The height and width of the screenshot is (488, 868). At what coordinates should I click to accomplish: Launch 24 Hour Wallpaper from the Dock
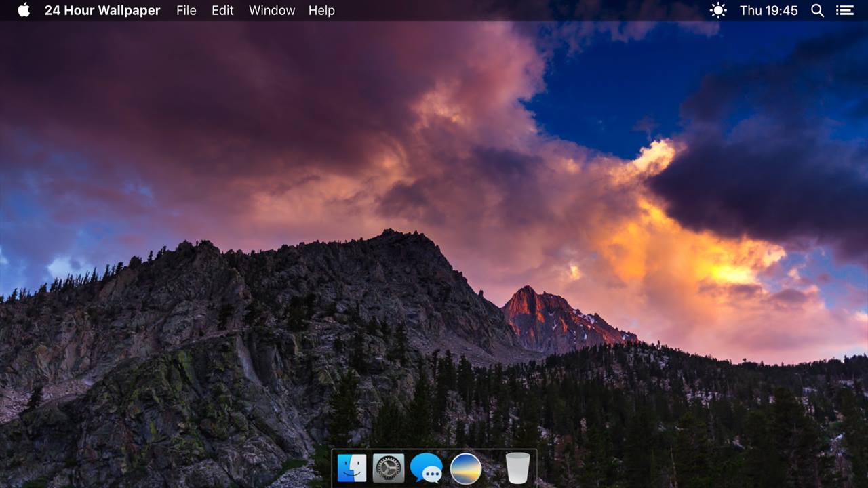click(x=466, y=468)
